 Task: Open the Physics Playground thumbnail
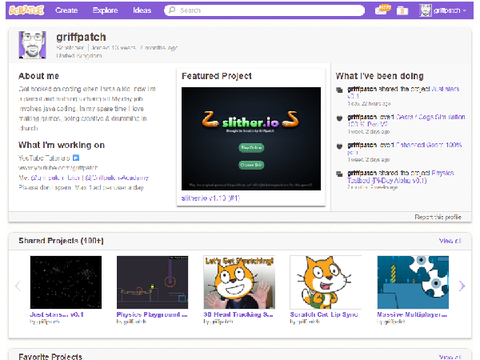pyautogui.click(x=152, y=282)
